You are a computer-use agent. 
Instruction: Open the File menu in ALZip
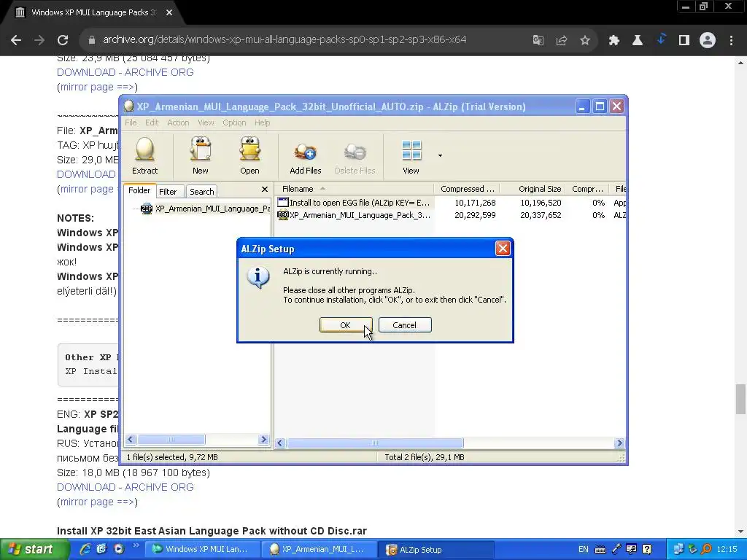click(131, 122)
